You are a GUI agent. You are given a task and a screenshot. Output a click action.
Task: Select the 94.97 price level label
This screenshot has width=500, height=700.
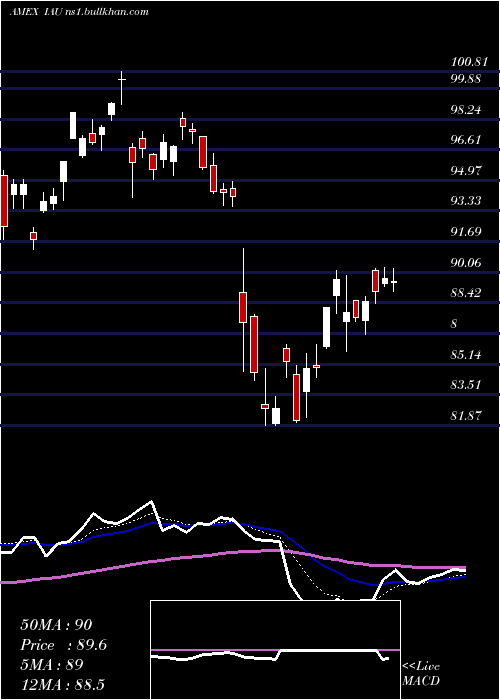point(465,171)
